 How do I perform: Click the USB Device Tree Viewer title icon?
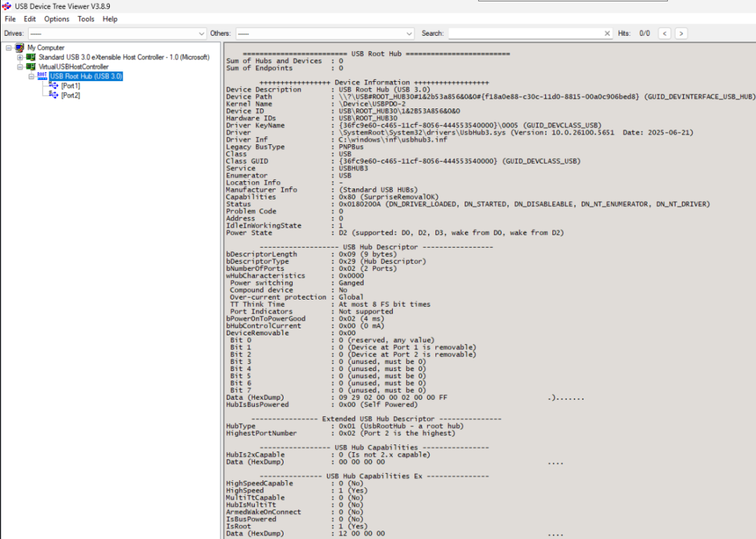(x=6, y=6)
